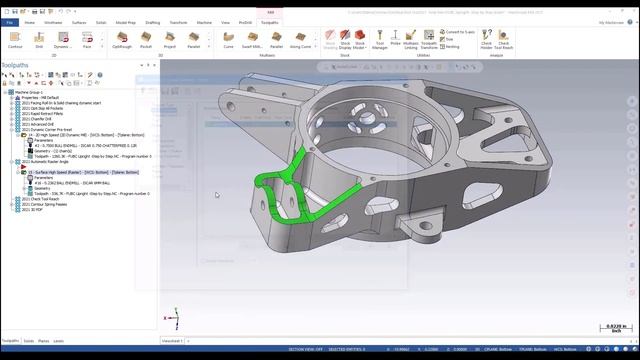This screenshot has height=360, width=640.
Task: Expand 2021 Chamfer Drill group
Action: [x=12, y=119]
